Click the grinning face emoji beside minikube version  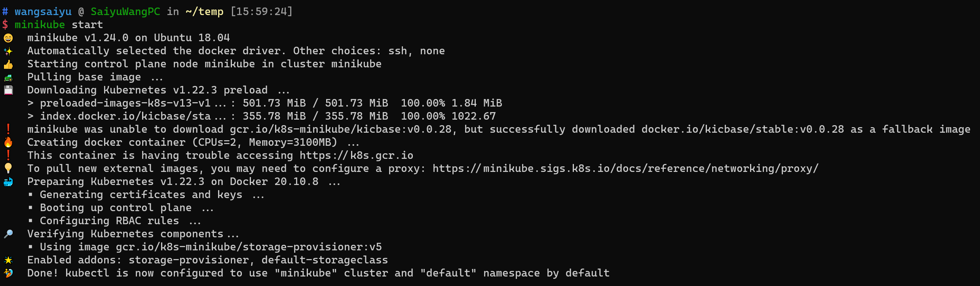8,38
